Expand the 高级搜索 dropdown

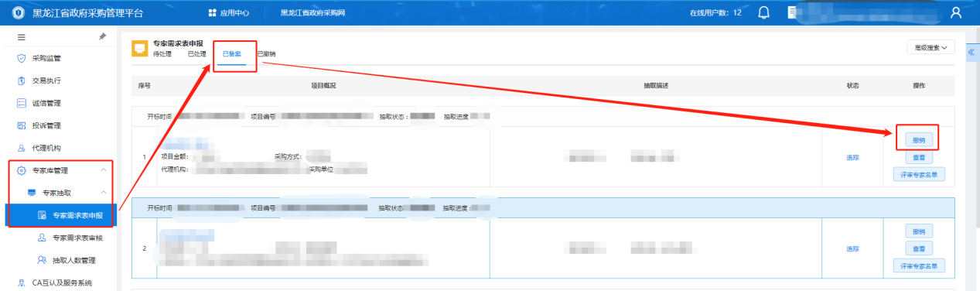(x=930, y=47)
